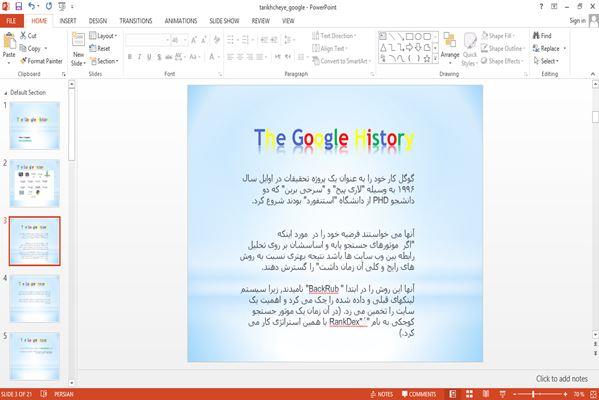Click Convert to SmartArt
Screen dimensions: 599x400
(342, 61)
